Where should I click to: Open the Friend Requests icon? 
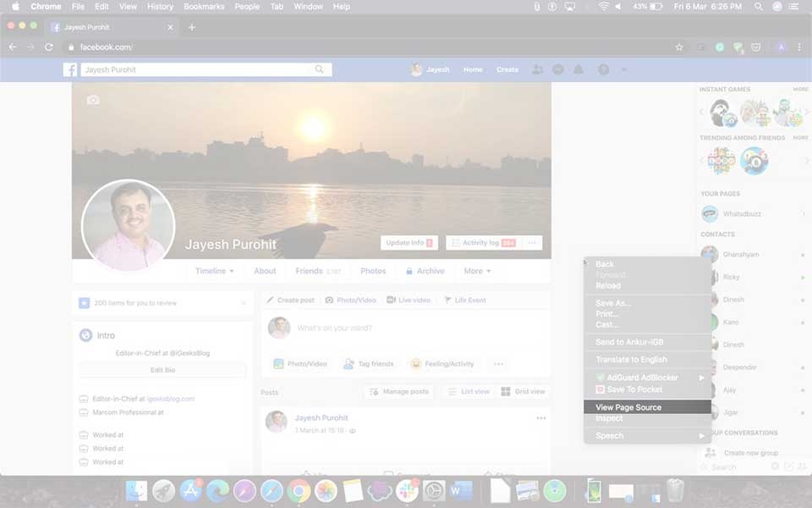(x=538, y=69)
